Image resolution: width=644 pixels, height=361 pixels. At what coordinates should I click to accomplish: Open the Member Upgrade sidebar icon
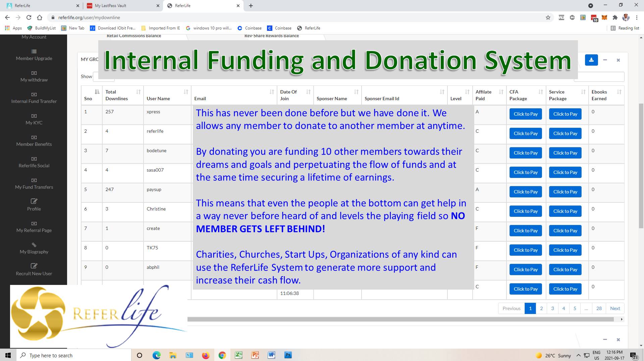(x=34, y=51)
